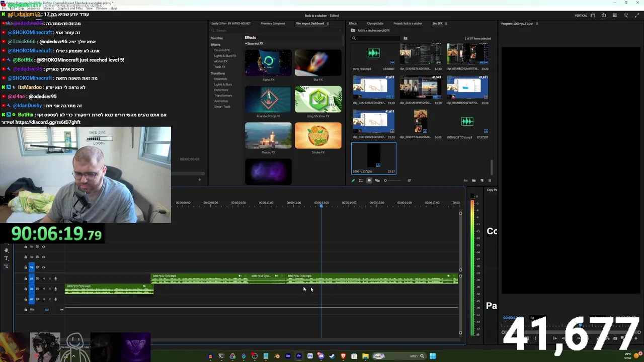The image size is (644, 362).
Task: Select the Type tool
Action: (6, 258)
